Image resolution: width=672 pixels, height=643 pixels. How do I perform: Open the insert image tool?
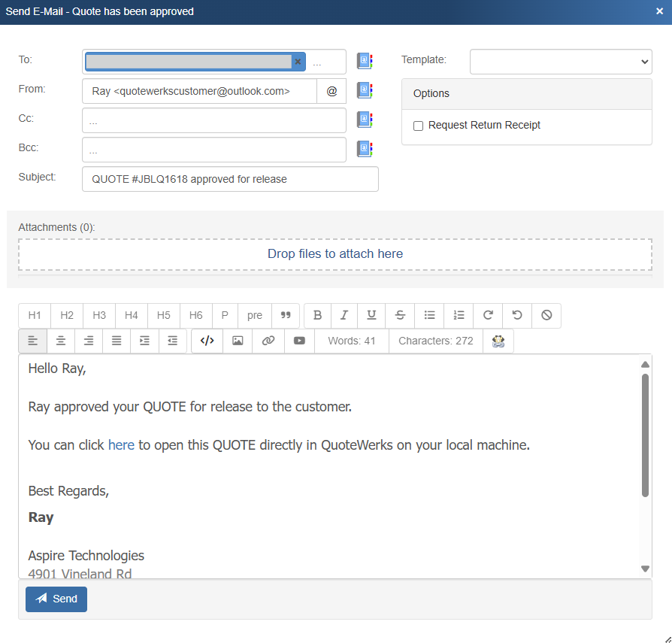tap(238, 341)
